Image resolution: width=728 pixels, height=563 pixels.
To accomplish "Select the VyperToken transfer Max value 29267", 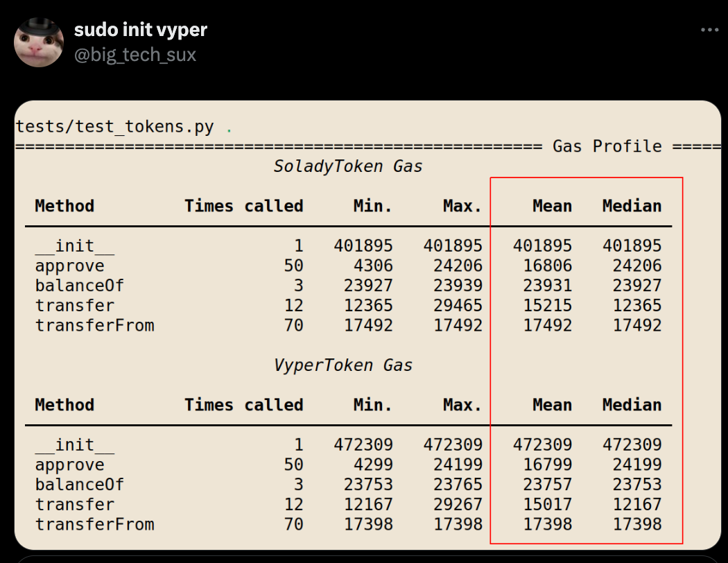I will 458,505.
